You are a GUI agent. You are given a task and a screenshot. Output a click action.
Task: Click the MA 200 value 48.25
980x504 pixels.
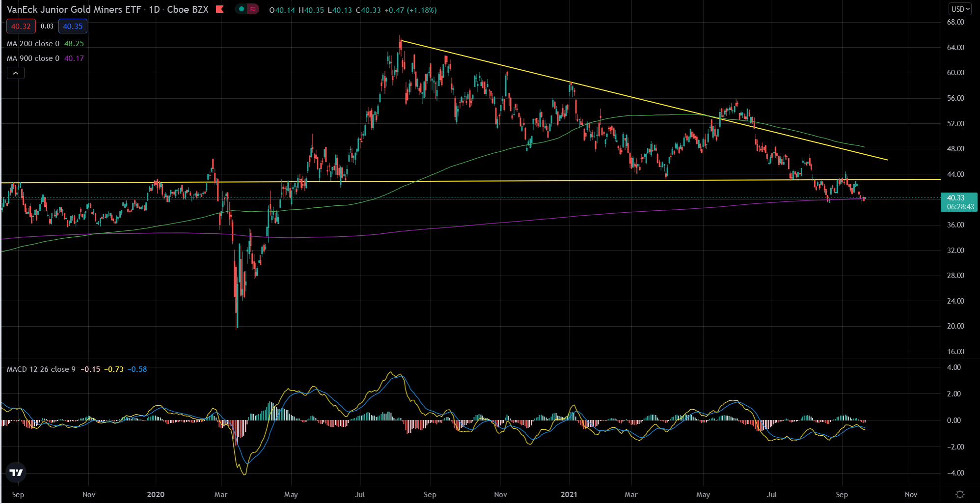74,44
